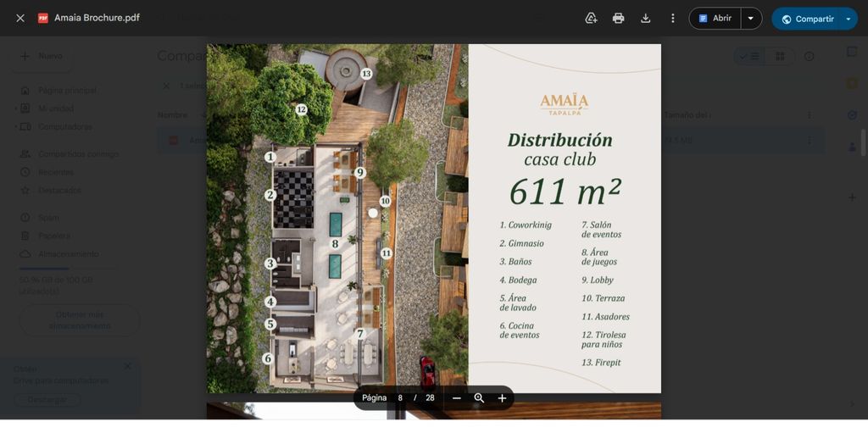Click the '2. Gimnasio' legend text
Image resolution: width=868 pixels, height=433 pixels.
tap(521, 243)
